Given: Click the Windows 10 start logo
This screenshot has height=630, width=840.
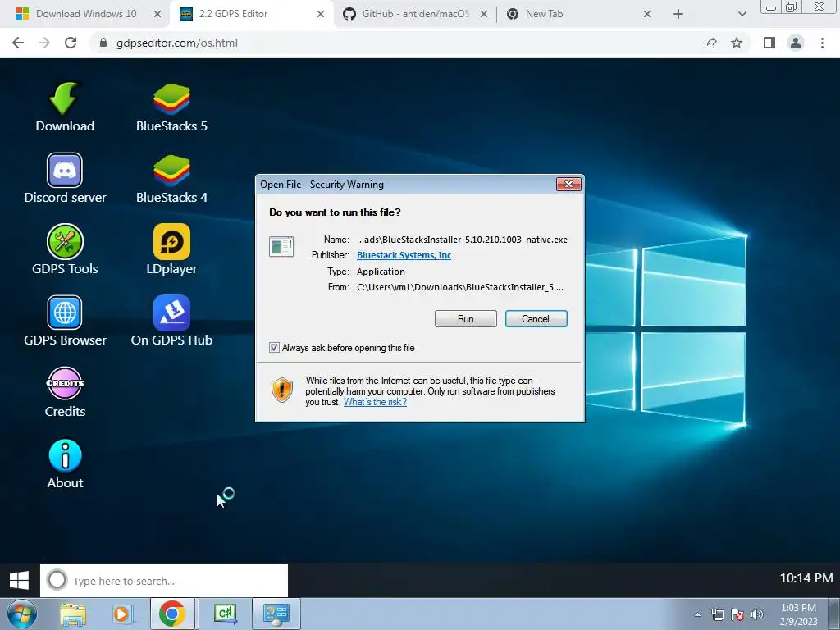Looking at the screenshot, I should pyautogui.click(x=20, y=580).
